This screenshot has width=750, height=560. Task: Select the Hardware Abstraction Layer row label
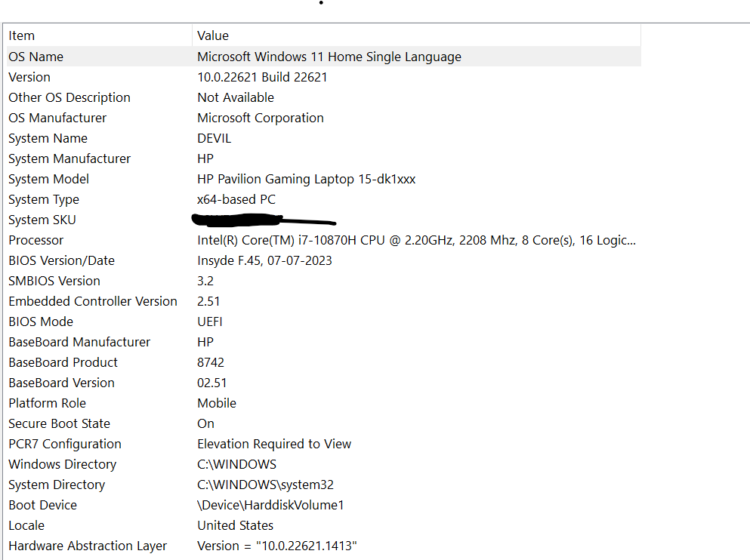click(x=88, y=546)
